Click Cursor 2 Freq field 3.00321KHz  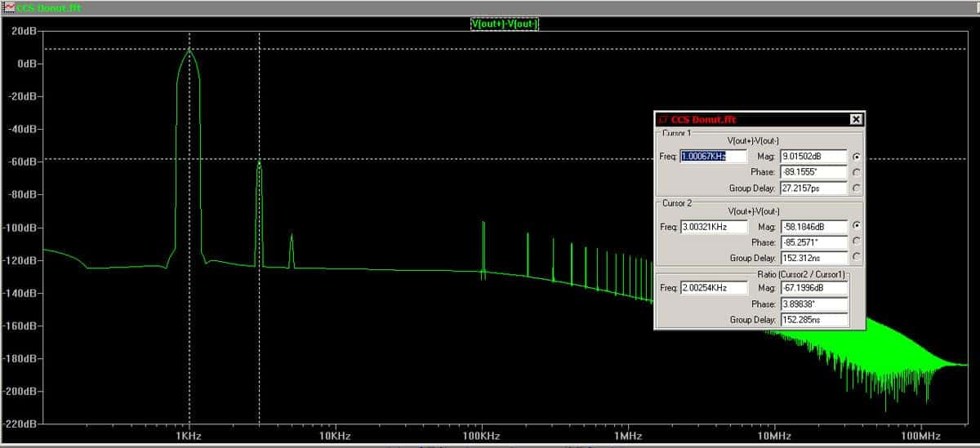pyautogui.click(x=714, y=226)
